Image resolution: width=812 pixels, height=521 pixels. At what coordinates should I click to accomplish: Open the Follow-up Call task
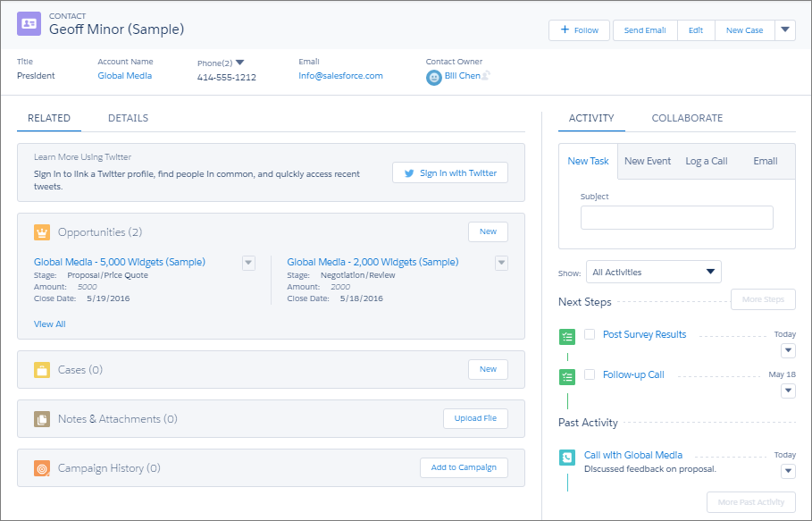click(x=633, y=374)
